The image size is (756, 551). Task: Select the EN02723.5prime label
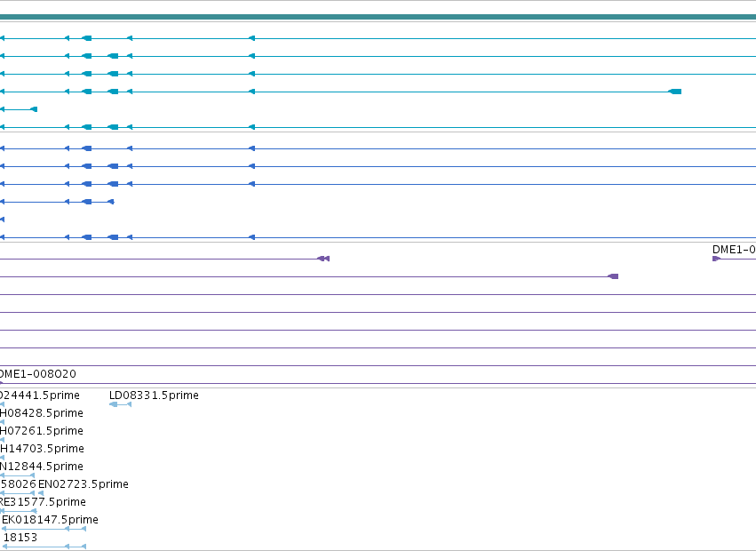pyautogui.click(x=84, y=484)
